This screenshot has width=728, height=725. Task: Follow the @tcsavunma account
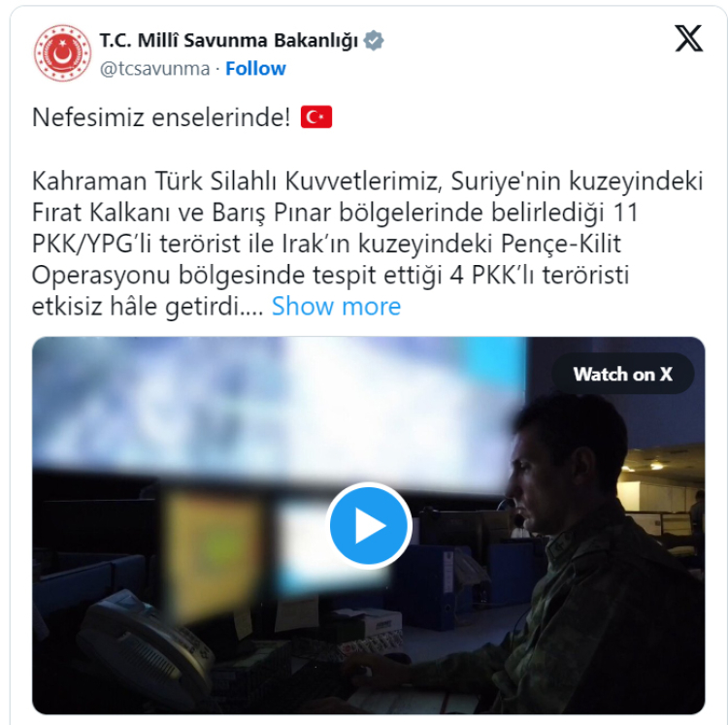255,69
